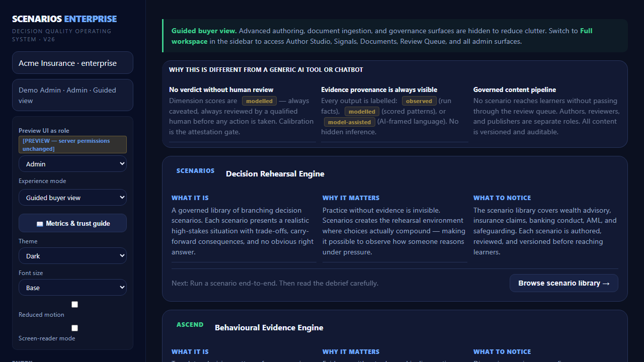Click the 'modelled' badge under Evidence provenance
The image size is (644, 362).
(x=362, y=112)
